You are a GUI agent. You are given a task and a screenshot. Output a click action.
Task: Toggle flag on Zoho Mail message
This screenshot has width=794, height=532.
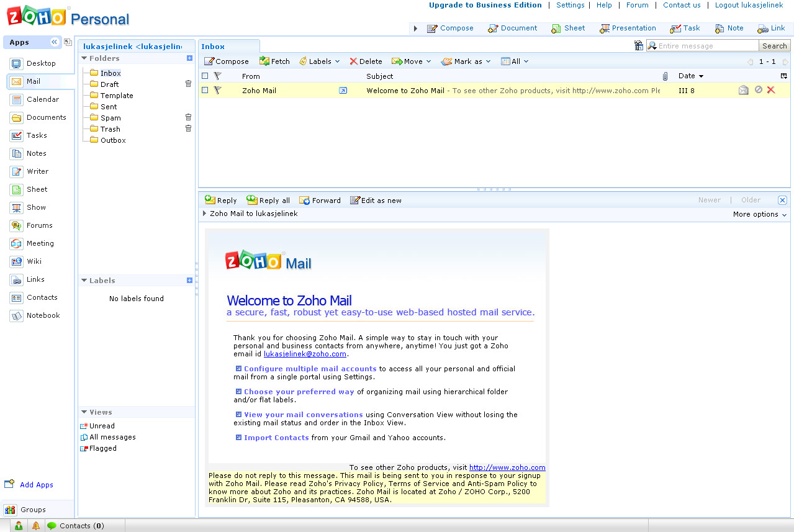[217, 90]
